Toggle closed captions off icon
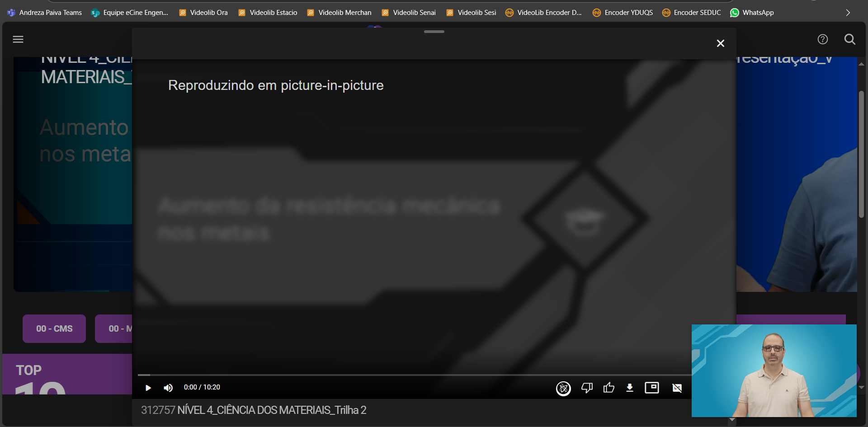The image size is (868, 427). point(677,388)
